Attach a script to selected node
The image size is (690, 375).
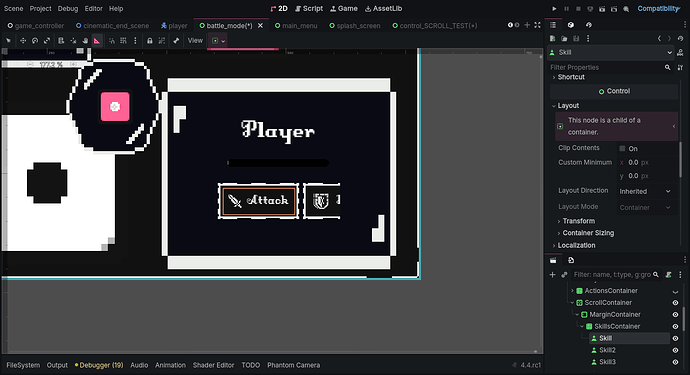[x=668, y=275]
